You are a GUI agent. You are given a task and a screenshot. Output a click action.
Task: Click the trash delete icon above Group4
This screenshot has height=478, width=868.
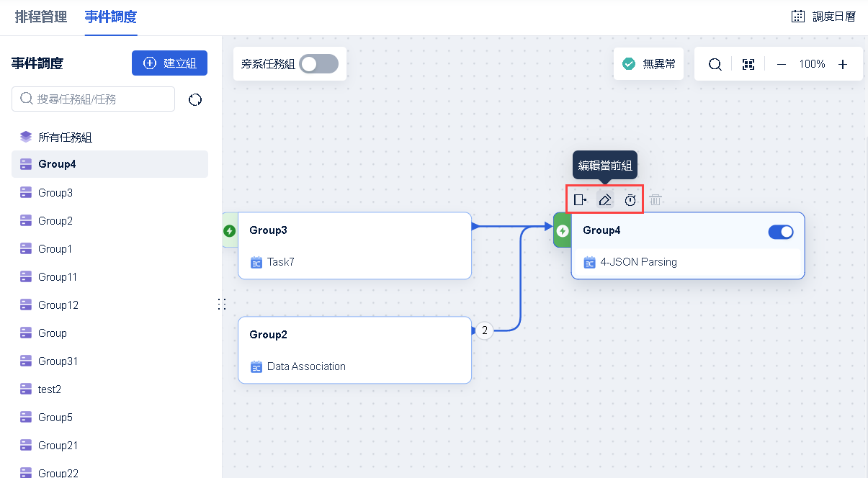point(655,200)
